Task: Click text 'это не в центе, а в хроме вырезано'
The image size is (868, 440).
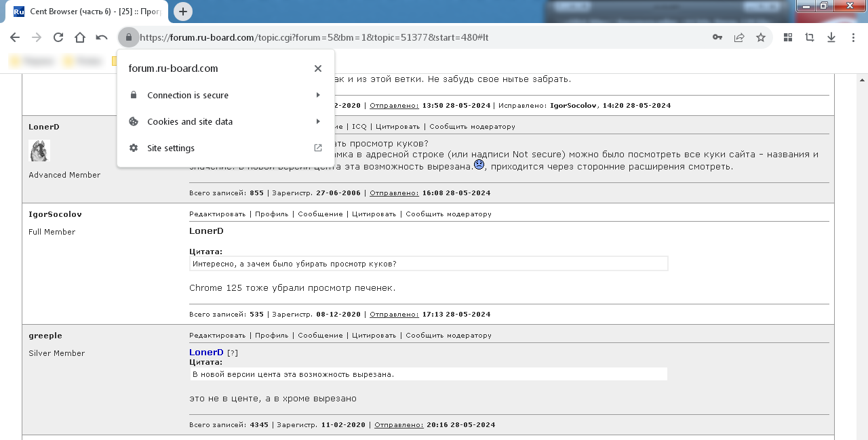Action: pyautogui.click(x=273, y=399)
